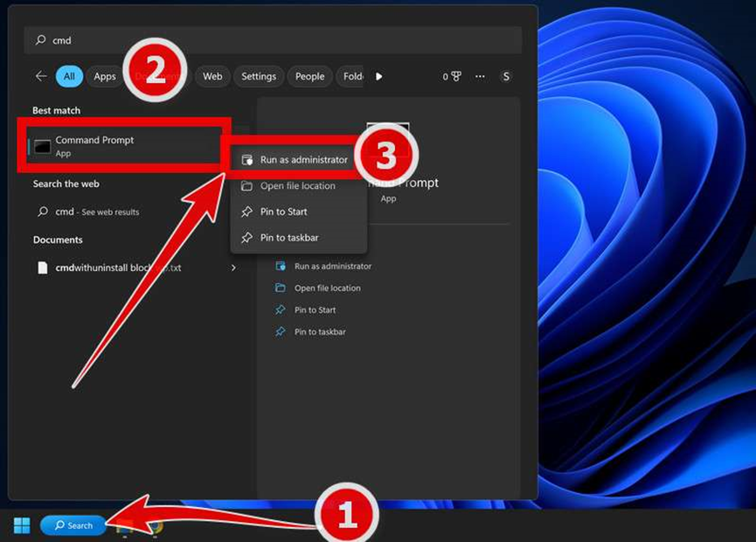The height and width of the screenshot is (542, 756).
Task: Click the 'Documents' heading text
Action: [x=58, y=240]
